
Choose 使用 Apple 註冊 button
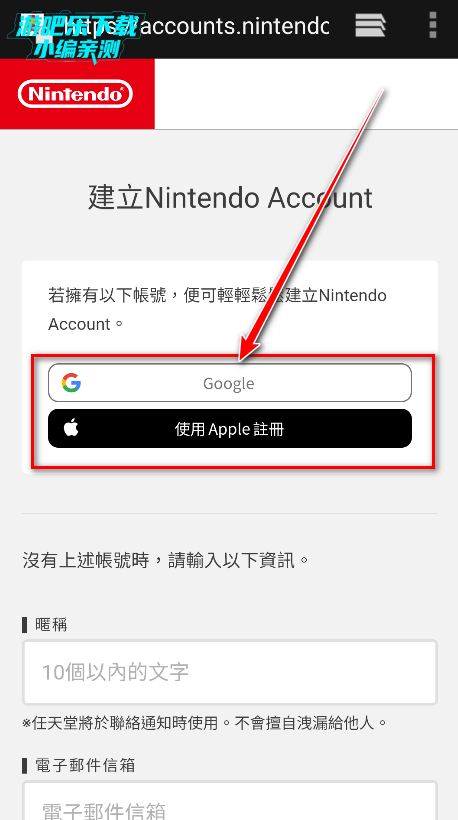click(x=230, y=428)
